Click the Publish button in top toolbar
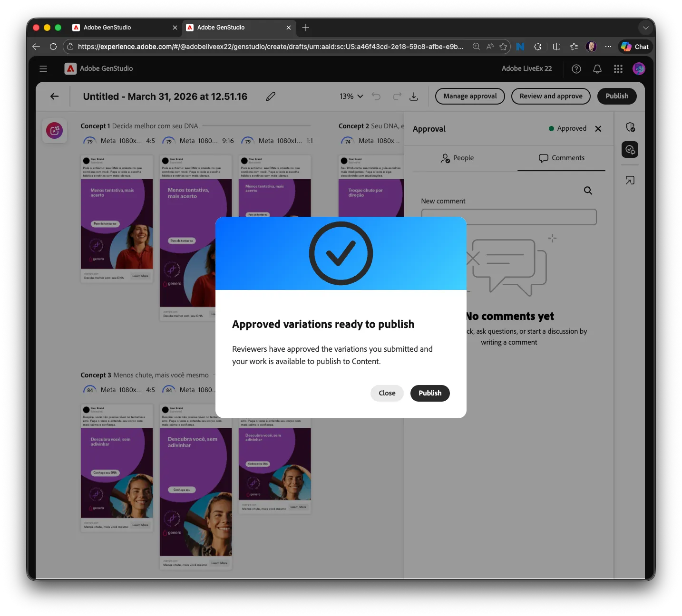 (x=617, y=96)
